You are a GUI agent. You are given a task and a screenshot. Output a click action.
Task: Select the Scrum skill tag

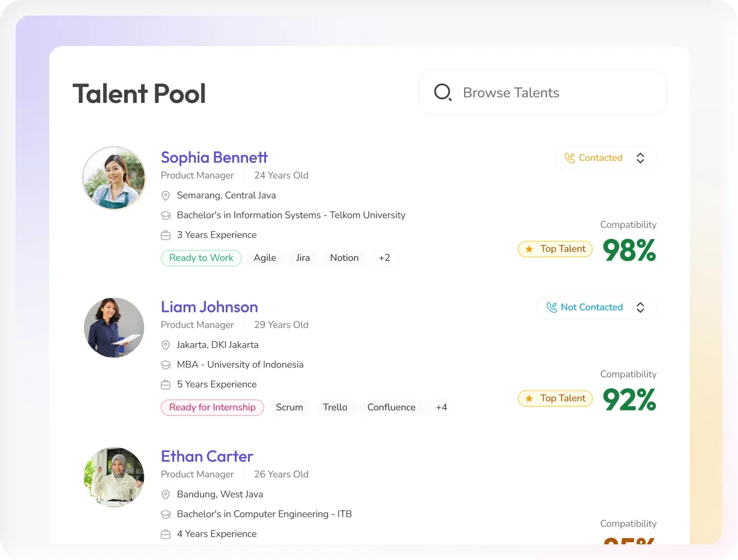click(289, 407)
